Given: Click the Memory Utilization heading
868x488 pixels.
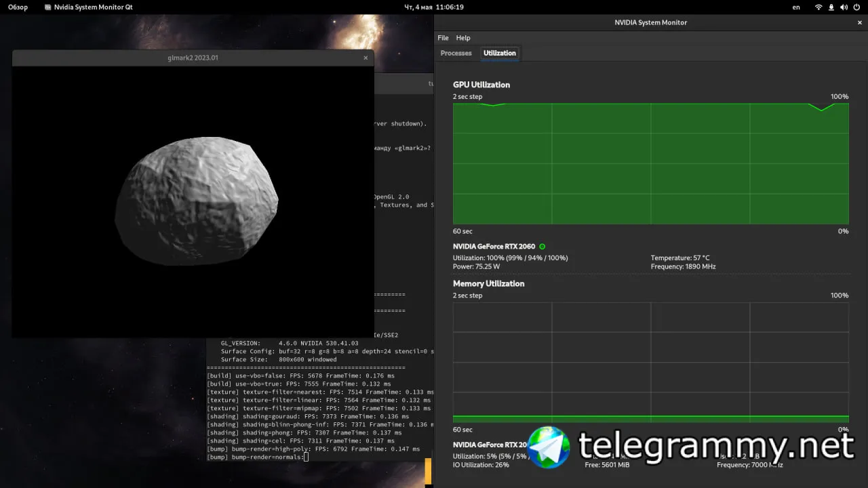Looking at the screenshot, I should pyautogui.click(x=489, y=283).
